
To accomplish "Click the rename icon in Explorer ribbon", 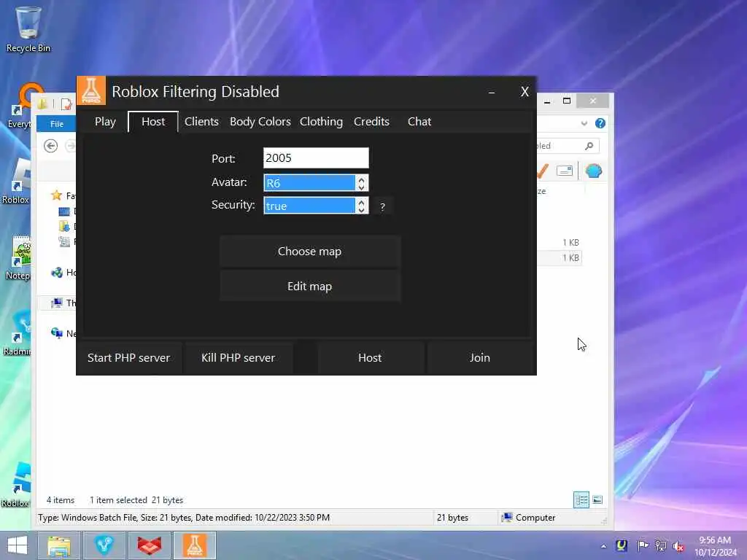I will [565, 171].
